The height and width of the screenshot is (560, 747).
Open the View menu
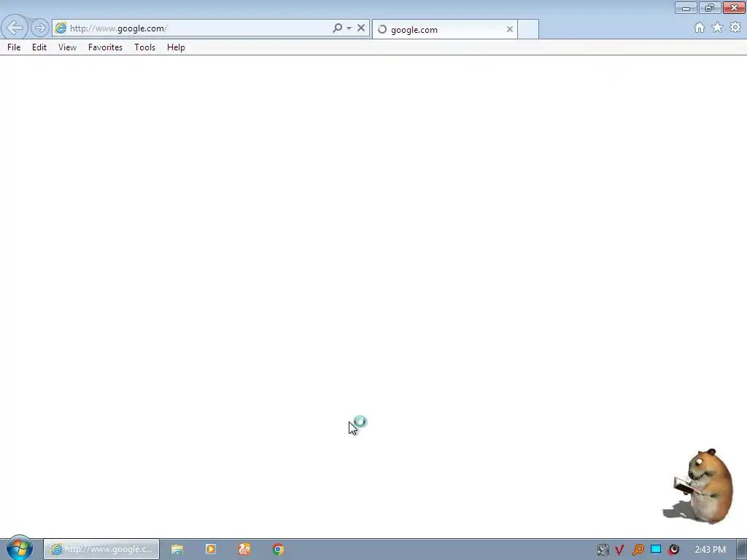click(x=67, y=47)
